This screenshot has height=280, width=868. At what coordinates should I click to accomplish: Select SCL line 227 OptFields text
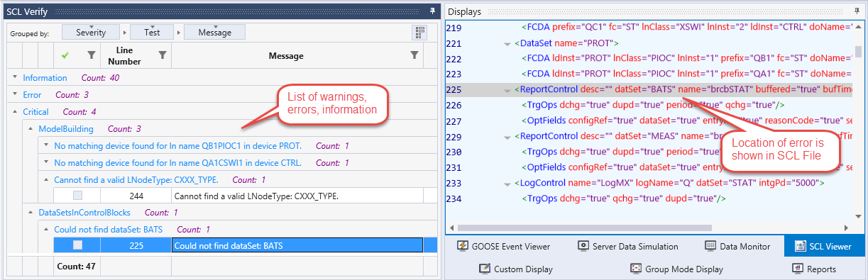[686, 121]
